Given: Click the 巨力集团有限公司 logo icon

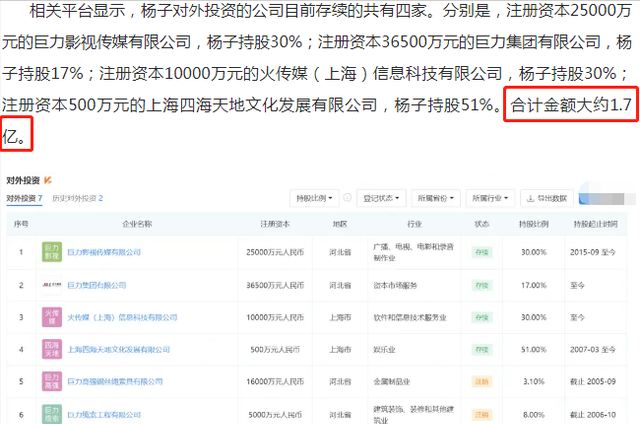Looking at the screenshot, I should (x=52, y=285).
